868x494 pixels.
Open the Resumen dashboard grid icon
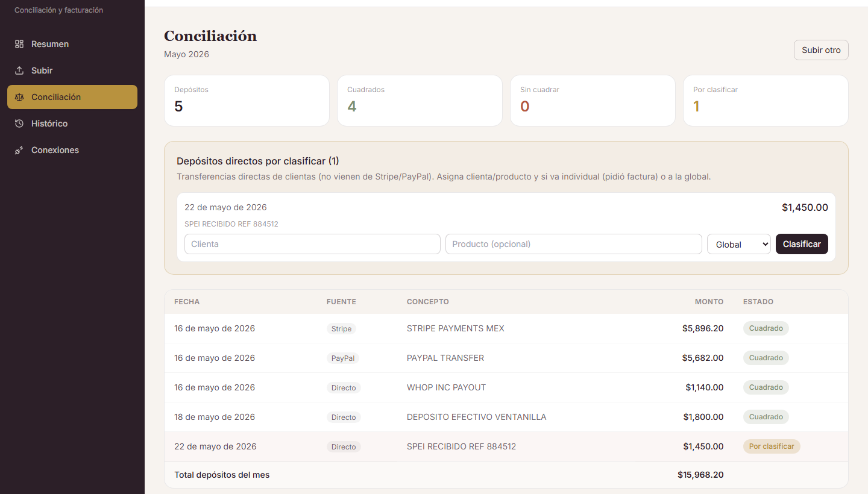click(19, 44)
